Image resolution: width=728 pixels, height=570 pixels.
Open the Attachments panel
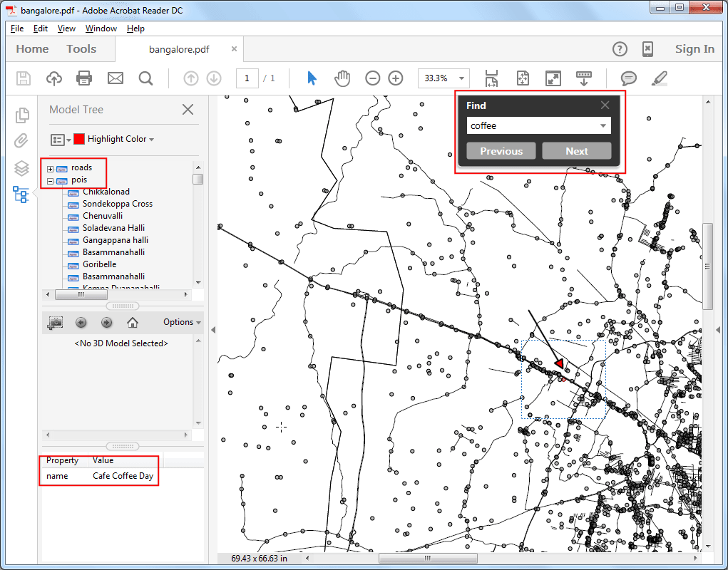(21, 140)
